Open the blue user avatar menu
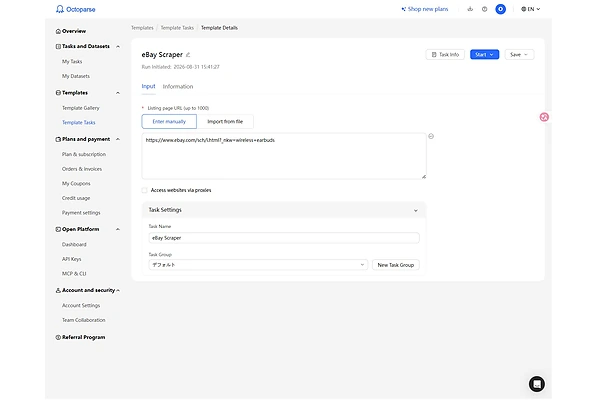600x400 pixels. click(x=501, y=9)
